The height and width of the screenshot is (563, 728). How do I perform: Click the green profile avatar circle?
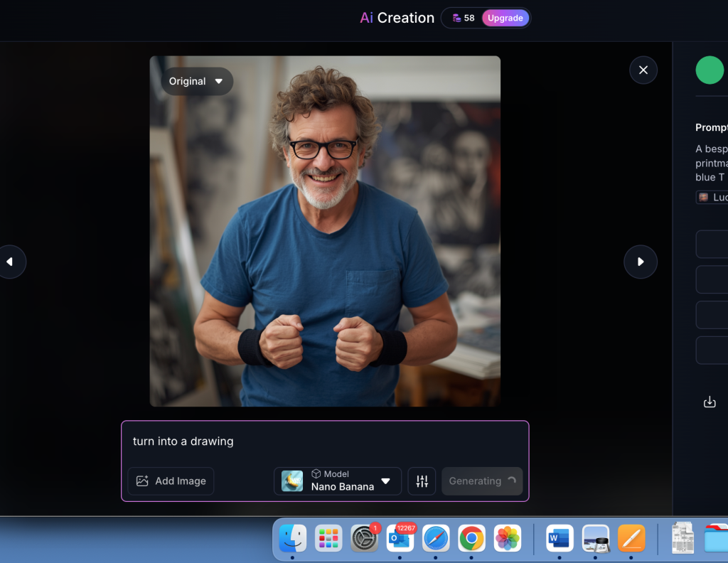[x=709, y=70]
